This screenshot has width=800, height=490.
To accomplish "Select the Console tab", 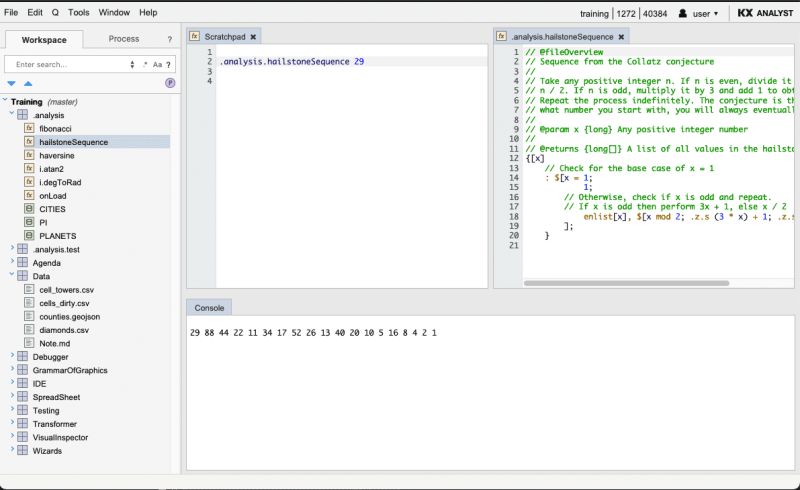I will click(209, 308).
